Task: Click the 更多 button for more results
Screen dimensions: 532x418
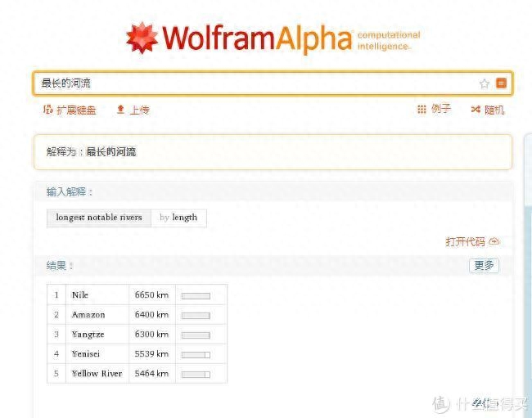Action: pos(485,266)
